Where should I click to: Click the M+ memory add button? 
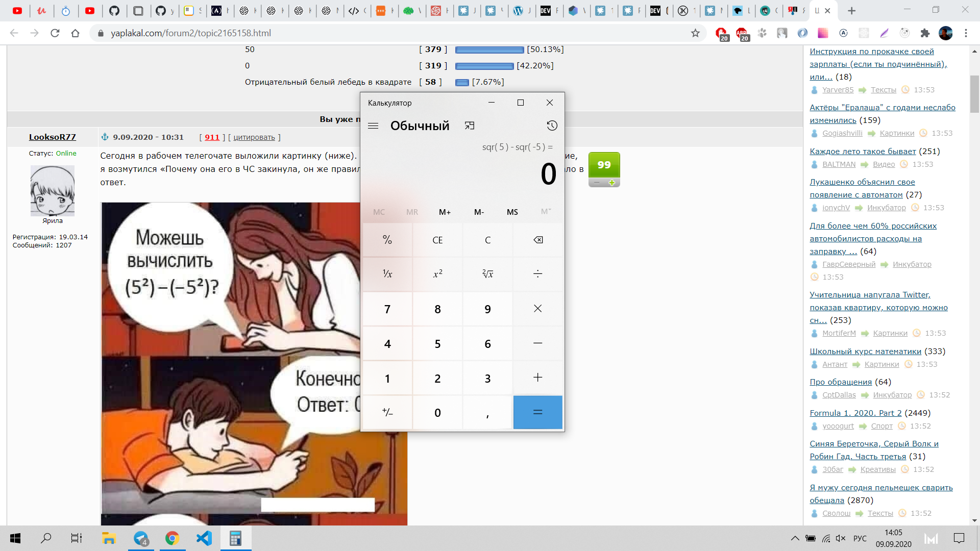445,212
